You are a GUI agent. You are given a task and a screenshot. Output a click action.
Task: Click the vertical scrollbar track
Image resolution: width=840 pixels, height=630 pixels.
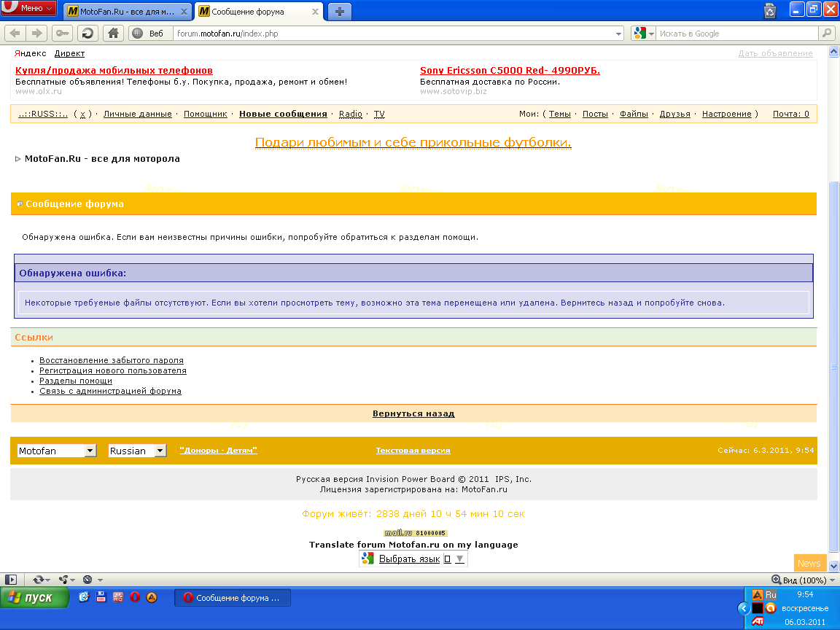click(x=833, y=308)
